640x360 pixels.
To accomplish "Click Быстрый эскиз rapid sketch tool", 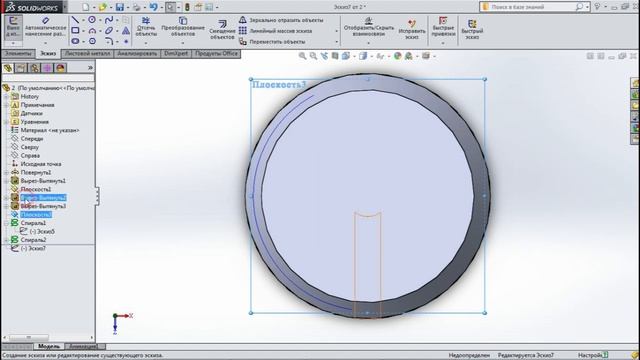I will pyautogui.click(x=472, y=29).
